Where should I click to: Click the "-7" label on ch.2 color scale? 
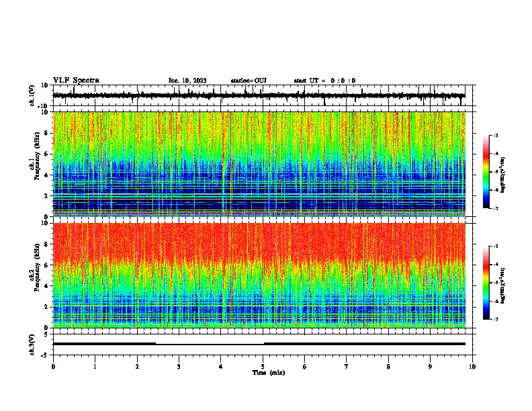coord(495,319)
